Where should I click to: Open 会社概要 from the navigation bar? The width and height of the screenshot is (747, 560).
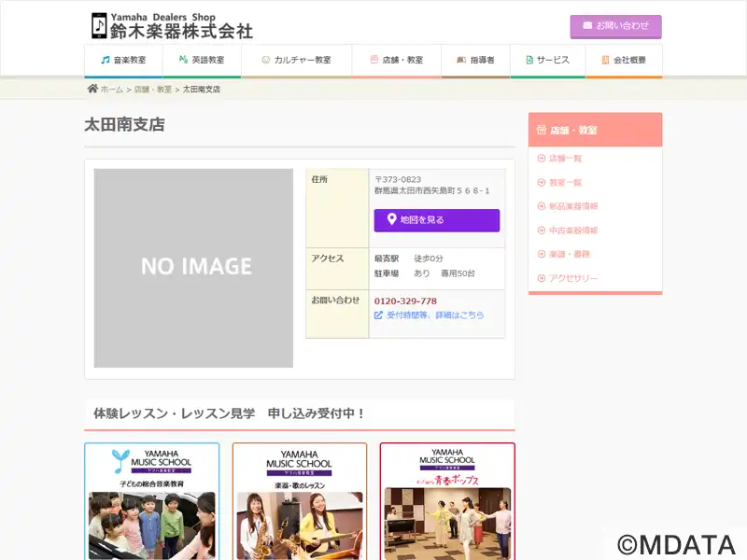[x=624, y=60]
